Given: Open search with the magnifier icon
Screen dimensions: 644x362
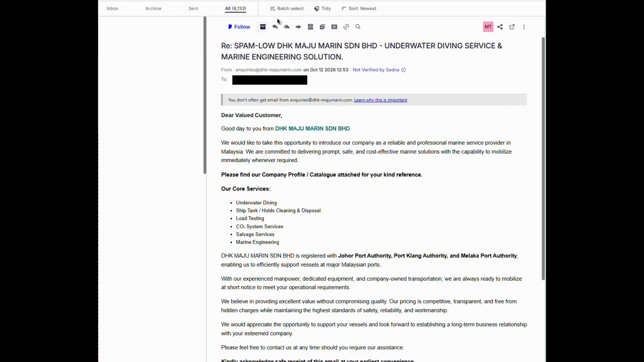Looking at the screenshot, I should (x=358, y=27).
